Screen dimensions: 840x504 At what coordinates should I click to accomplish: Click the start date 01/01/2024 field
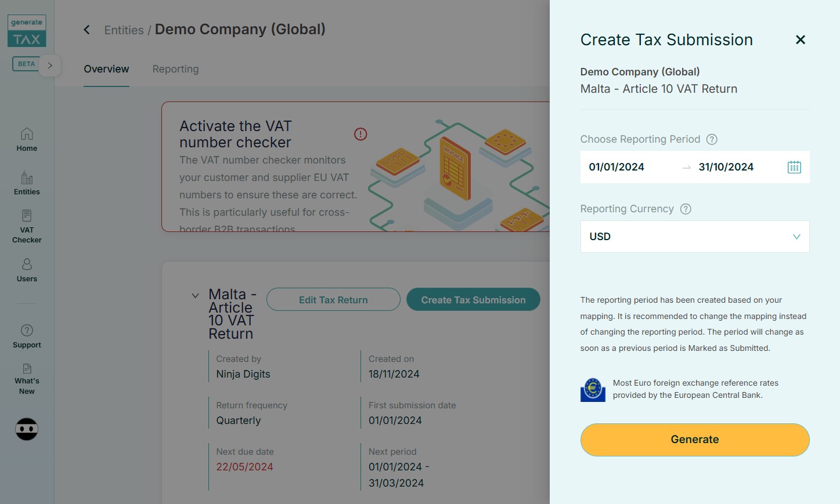click(617, 167)
